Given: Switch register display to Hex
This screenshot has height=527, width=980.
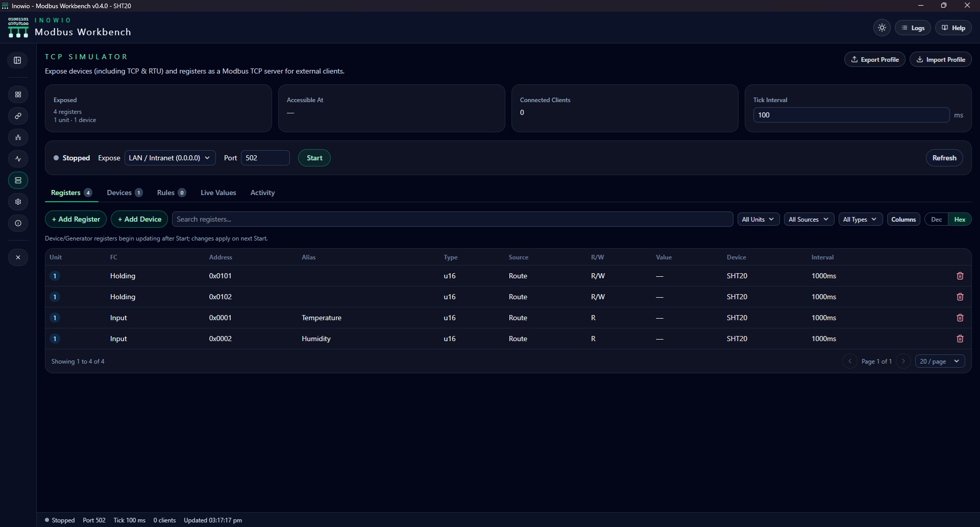Looking at the screenshot, I should (960, 219).
